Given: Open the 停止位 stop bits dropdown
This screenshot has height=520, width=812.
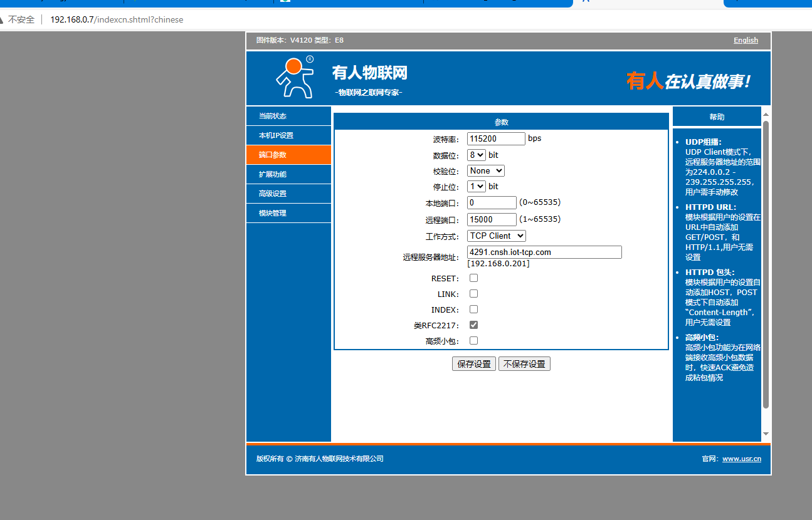Looking at the screenshot, I should 476,186.
